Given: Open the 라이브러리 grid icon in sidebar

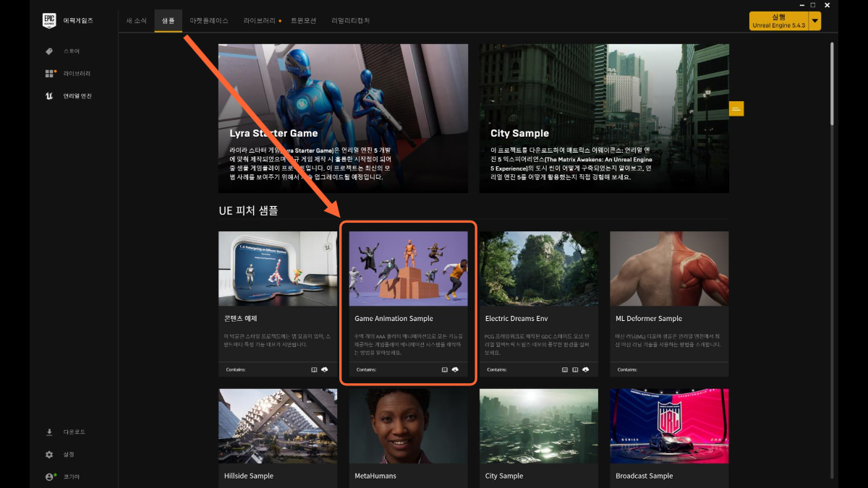Looking at the screenshot, I should coord(49,74).
